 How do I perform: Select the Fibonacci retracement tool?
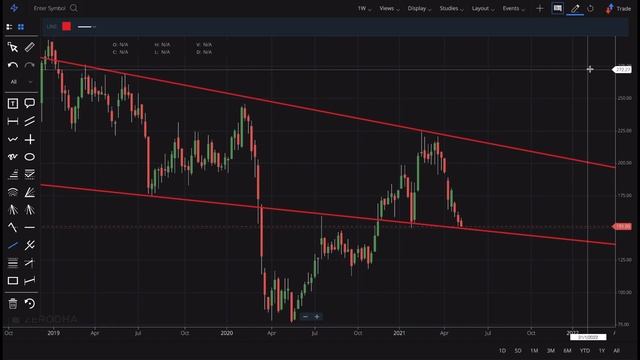(x=13, y=174)
